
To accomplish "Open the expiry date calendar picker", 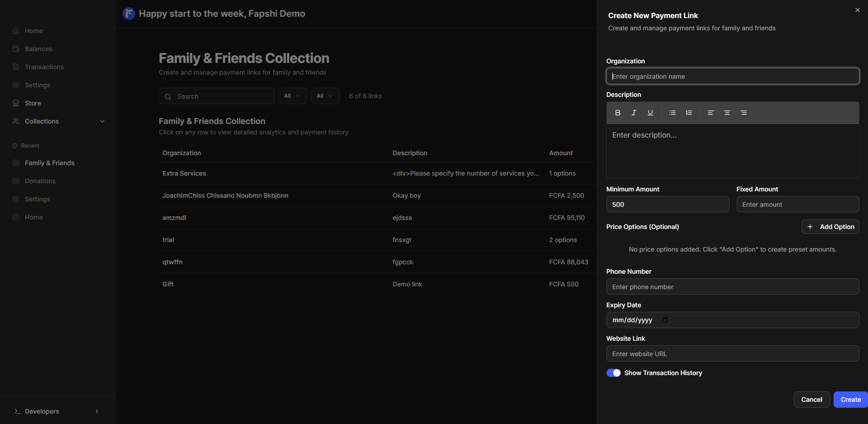I will [x=665, y=320].
